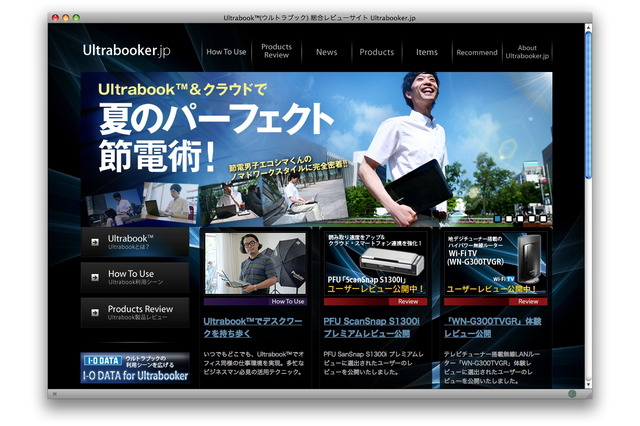Click the I-O DATA for Ultrabooker banner

point(135,368)
